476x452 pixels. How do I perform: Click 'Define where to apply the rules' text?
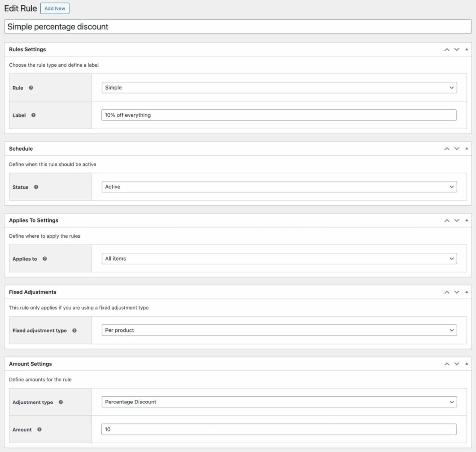(44, 236)
